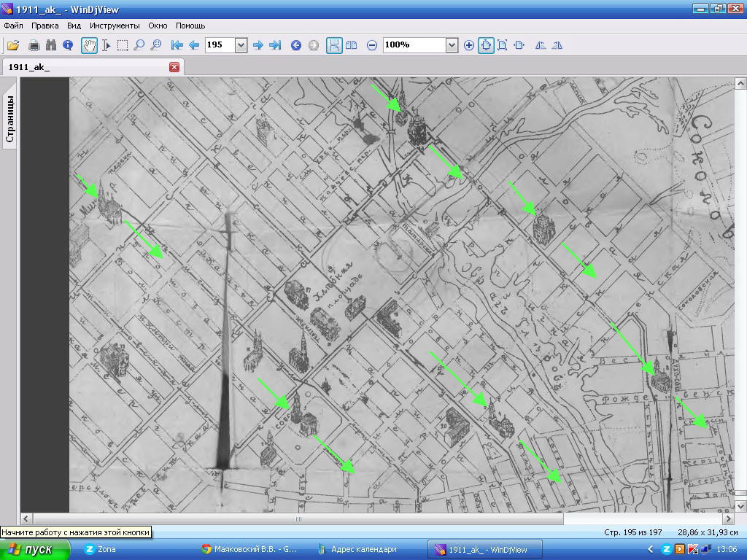Image resolution: width=747 pixels, height=560 pixels.
Task: Toggle the fit page zoom button
Action: [x=502, y=45]
